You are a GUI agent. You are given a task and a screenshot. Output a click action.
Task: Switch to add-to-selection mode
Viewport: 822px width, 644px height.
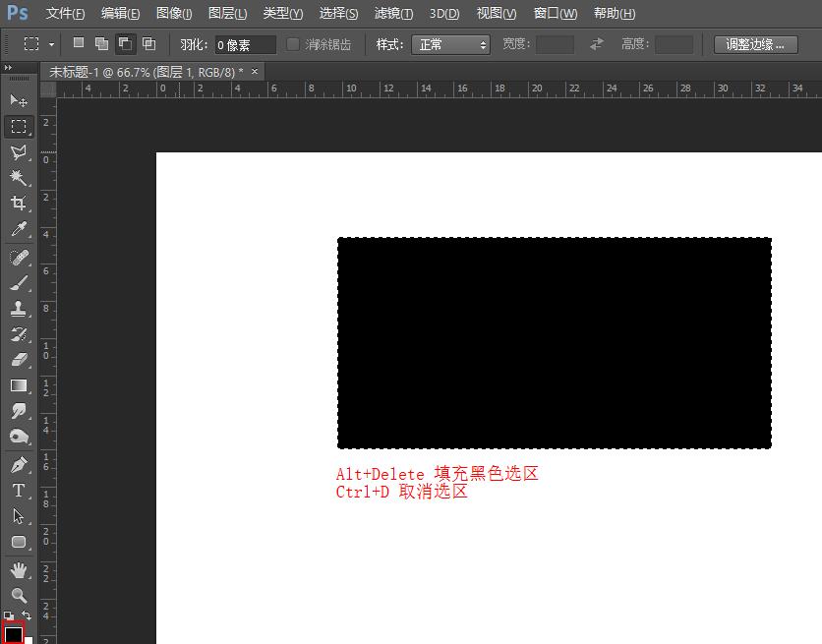pyautogui.click(x=101, y=43)
